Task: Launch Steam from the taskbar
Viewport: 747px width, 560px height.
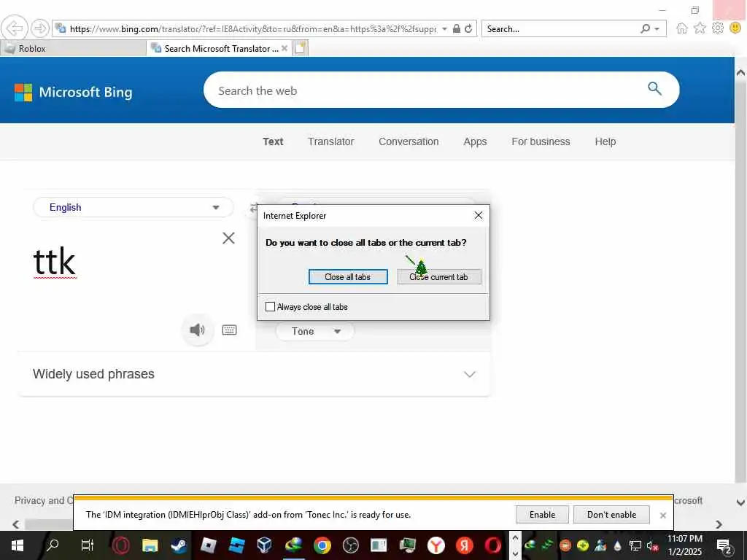Action: pos(179,545)
